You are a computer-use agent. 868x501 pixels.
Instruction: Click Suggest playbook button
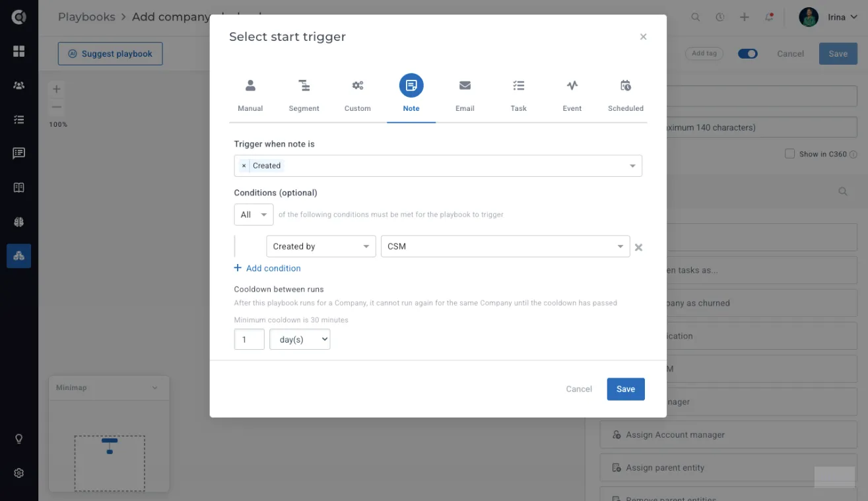(x=110, y=53)
